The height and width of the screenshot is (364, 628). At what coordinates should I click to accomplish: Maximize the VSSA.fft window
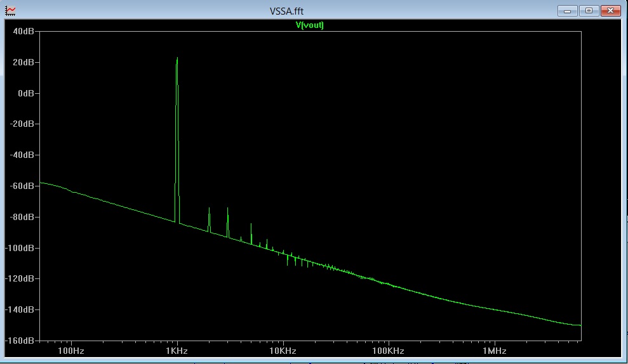[x=589, y=11]
